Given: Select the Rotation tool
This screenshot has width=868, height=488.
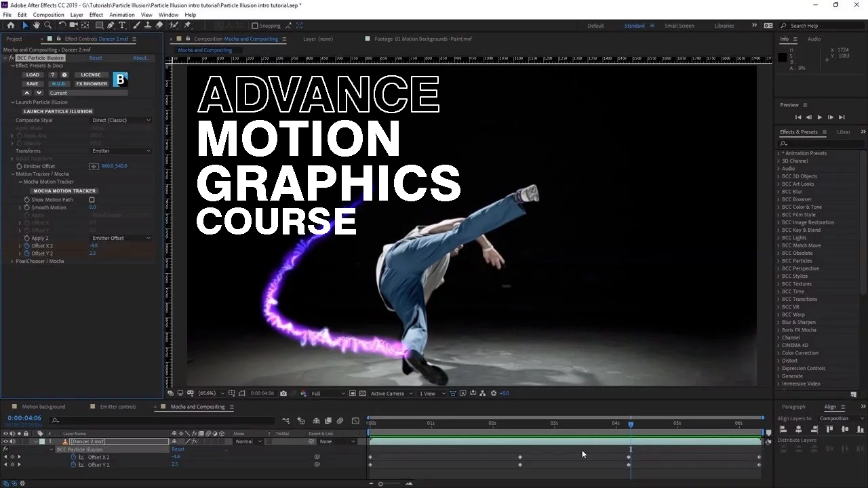Looking at the screenshot, I should click(62, 25).
